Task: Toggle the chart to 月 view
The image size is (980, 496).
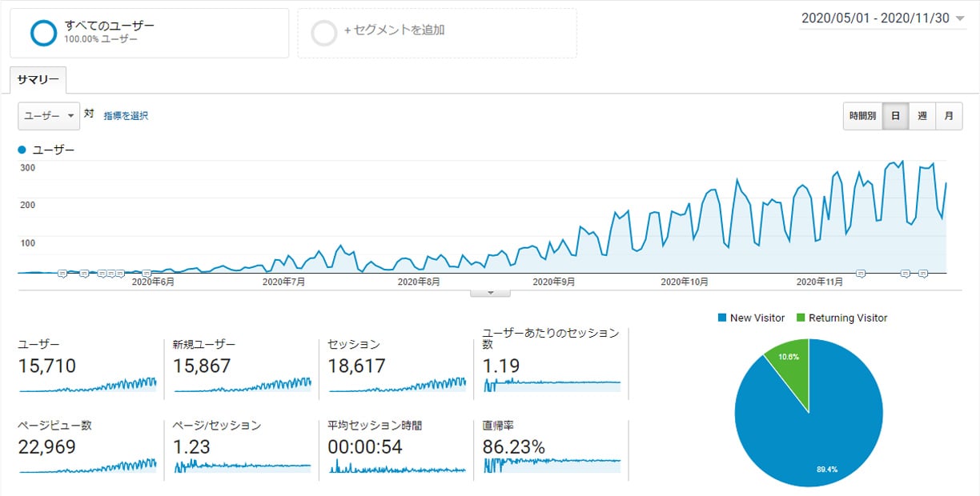Action: [x=949, y=115]
